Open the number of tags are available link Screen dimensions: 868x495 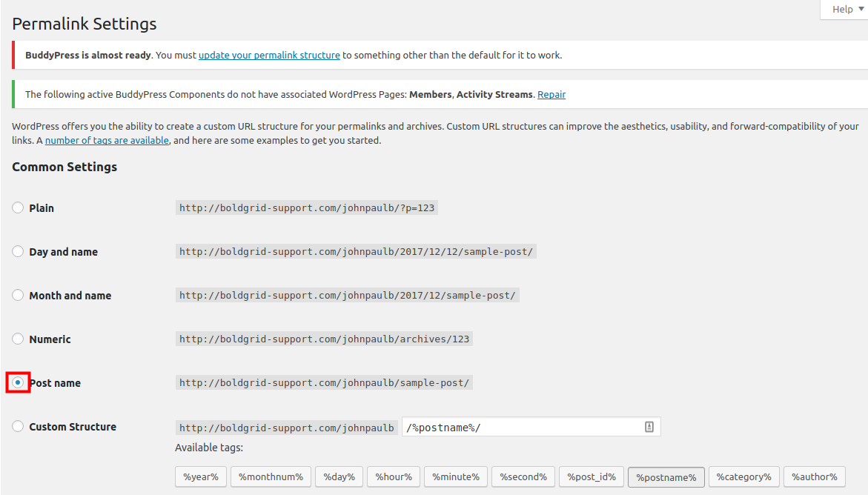tap(107, 140)
